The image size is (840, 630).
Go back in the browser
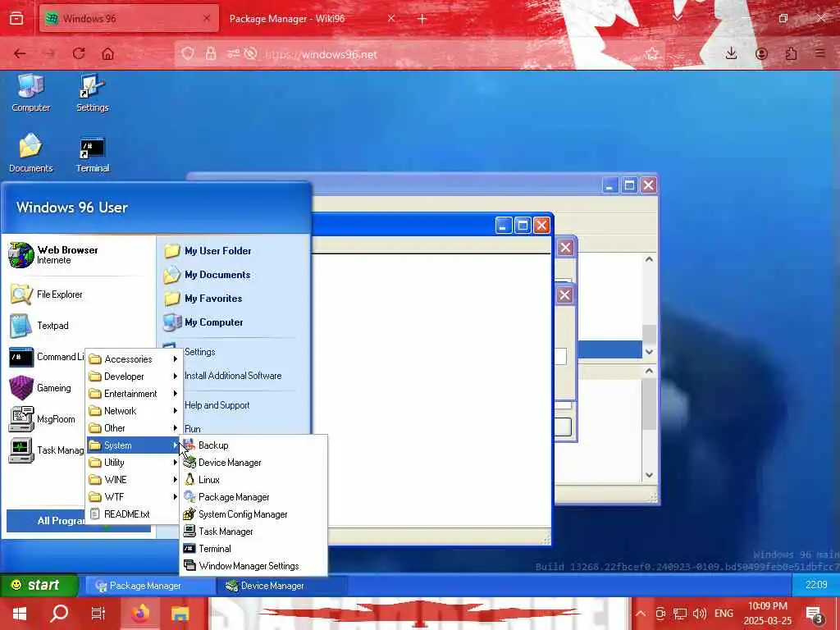coord(20,53)
